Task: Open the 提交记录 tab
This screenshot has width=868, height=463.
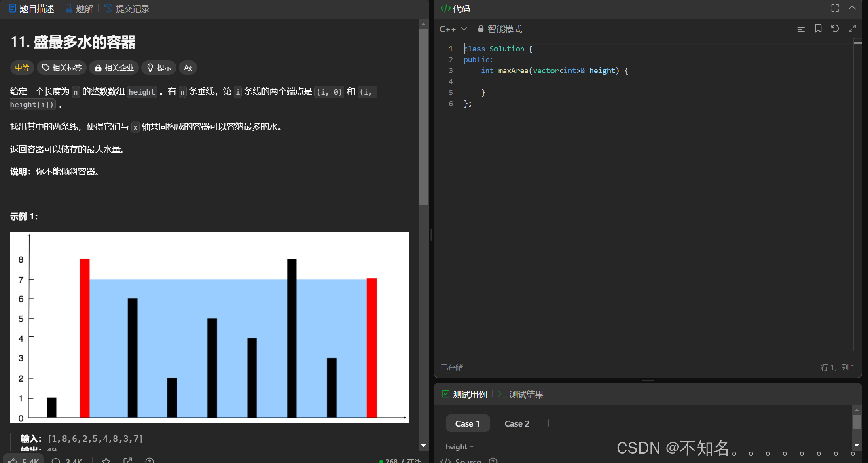Action: click(x=127, y=8)
